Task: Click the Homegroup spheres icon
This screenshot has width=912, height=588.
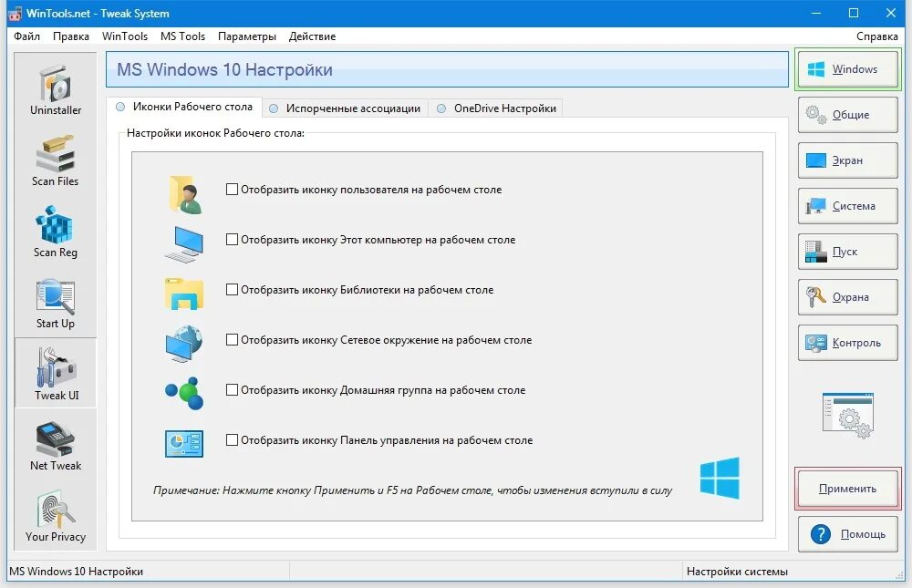Action: click(184, 393)
